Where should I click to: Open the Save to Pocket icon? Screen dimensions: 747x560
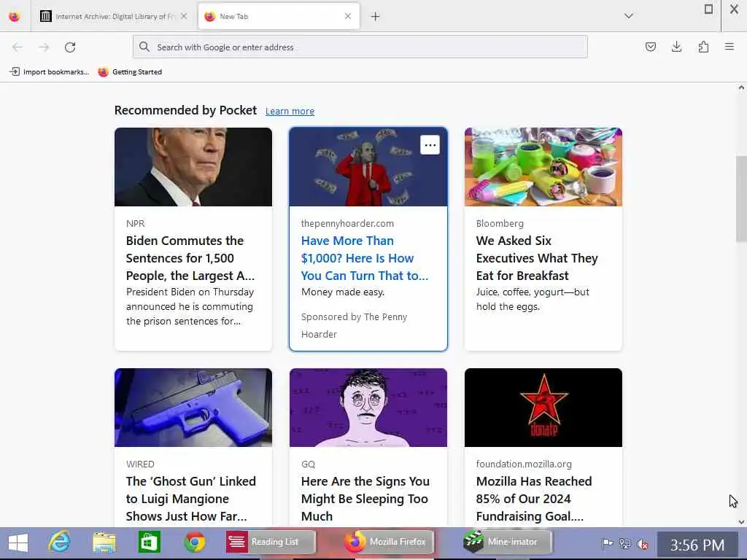point(651,47)
